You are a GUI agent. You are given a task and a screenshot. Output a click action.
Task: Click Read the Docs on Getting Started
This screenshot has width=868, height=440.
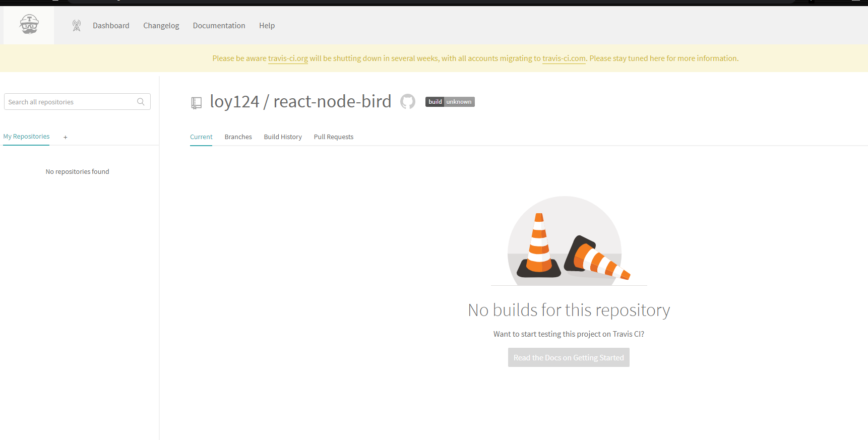point(569,357)
